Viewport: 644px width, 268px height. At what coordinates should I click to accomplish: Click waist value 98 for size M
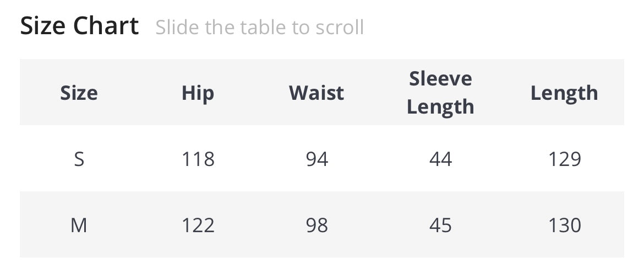(x=316, y=225)
